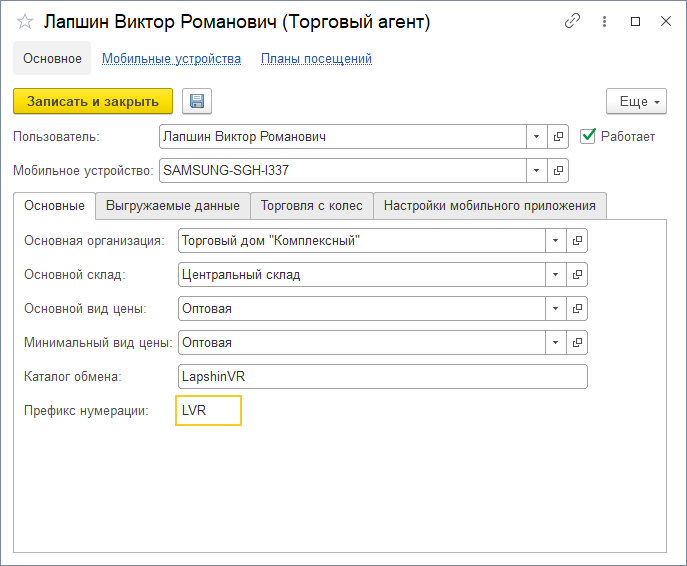Screen dimensions: 687x566
Task: Open Основной вид цены record icon
Action: 577,308
